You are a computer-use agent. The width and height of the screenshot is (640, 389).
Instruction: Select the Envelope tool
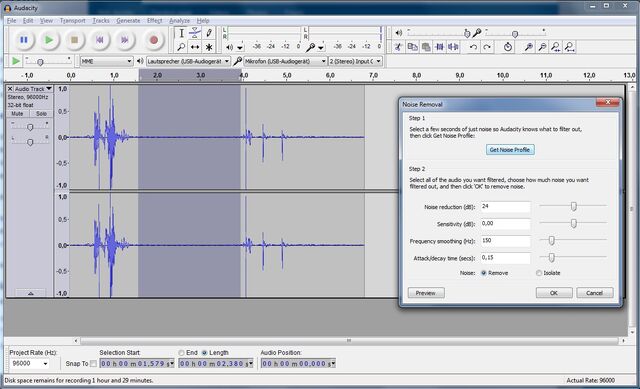(x=195, y=33)
